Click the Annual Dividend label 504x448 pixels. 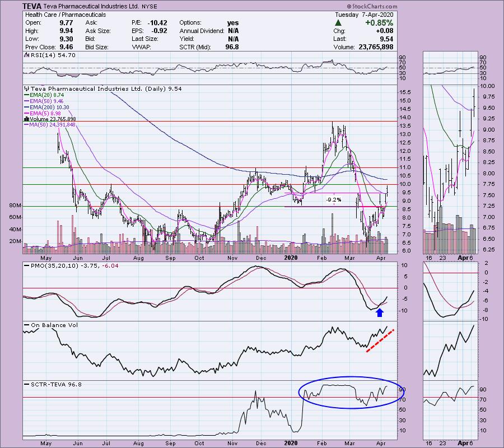(202, 31)
